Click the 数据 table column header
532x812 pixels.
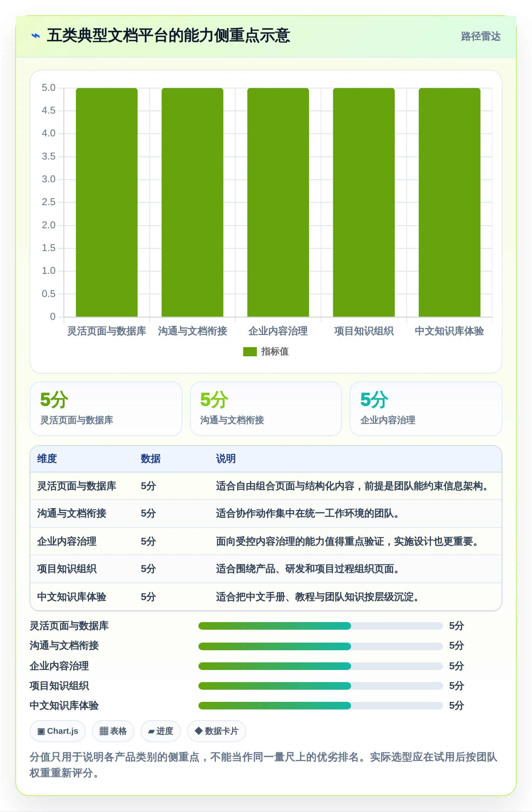150,459
